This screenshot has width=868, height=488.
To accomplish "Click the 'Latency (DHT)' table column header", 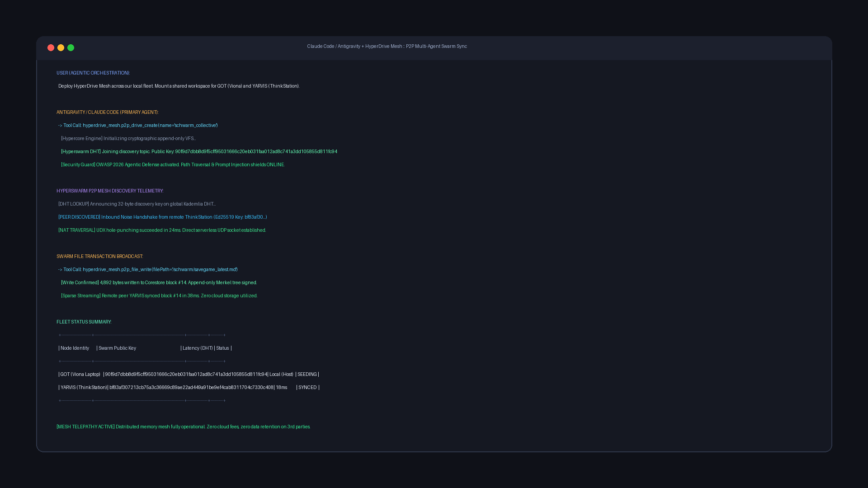I will click(x=198, y=348).
